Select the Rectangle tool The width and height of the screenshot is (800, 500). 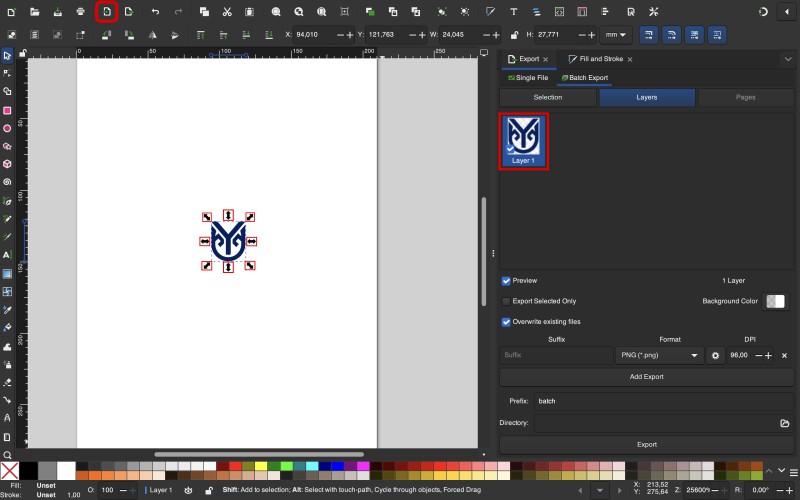tap(7, 110)
